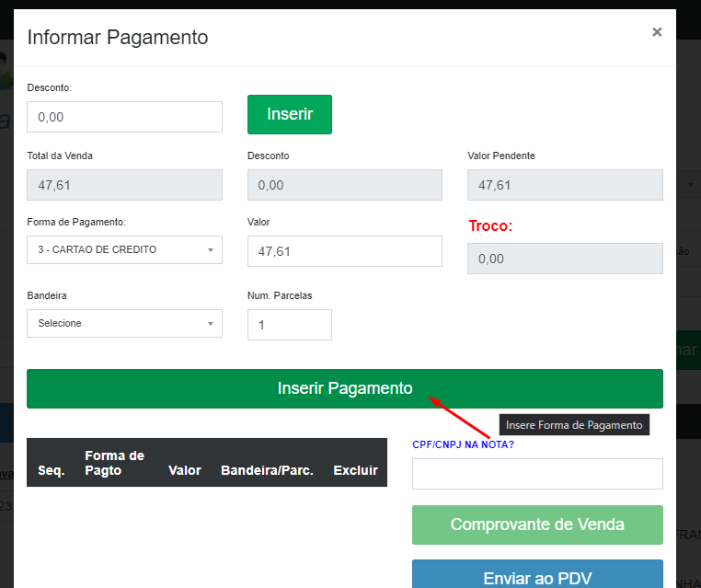This screenshot has width=701, height=588.
Task: Click the read-only Desconto summary field
Action: pyautogui.click(x=344, y=185)
